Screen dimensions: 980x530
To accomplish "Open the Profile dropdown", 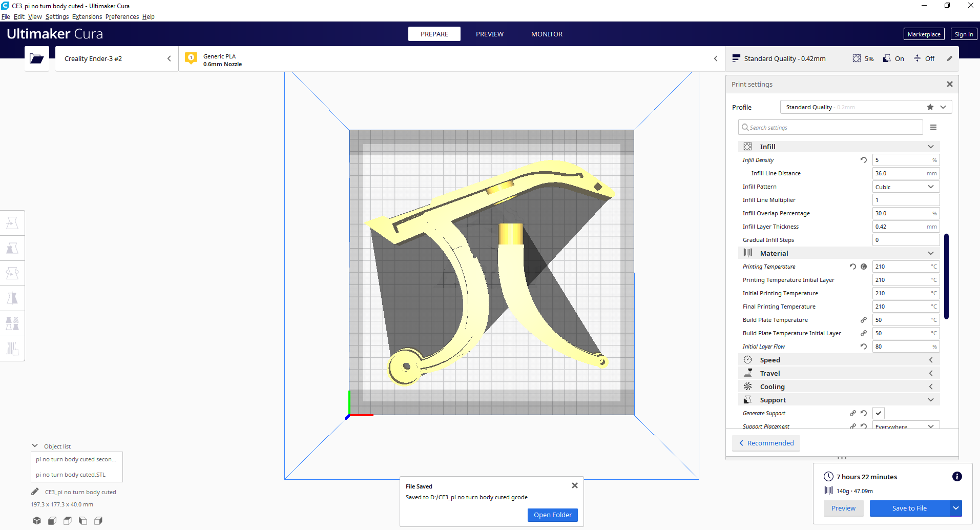I will (x=866, y=107).
